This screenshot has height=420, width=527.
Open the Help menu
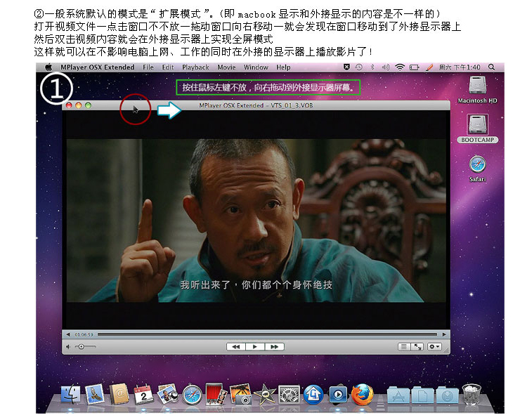click(x=283, y=67)
